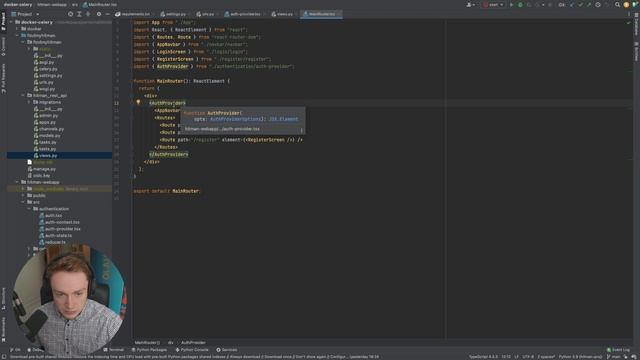Image resolution: width=640 pixels, height=360 pixels.
Task: Open the Python Packages tool window
Action: (x=149, y=350)
